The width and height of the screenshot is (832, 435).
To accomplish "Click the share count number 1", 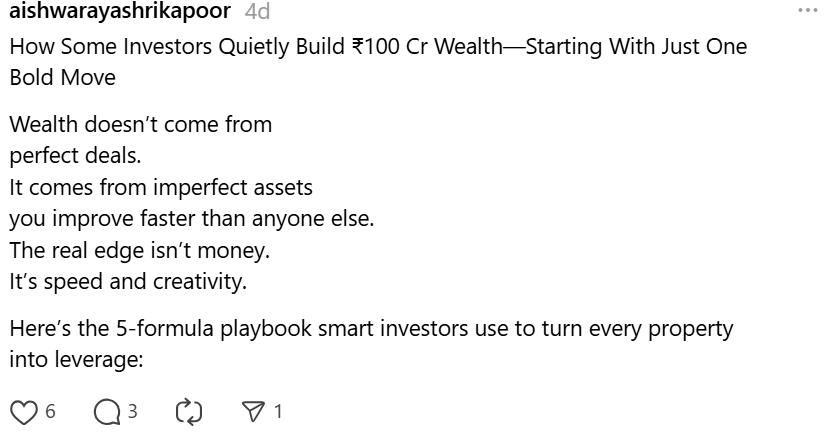I will coord(278,411).
